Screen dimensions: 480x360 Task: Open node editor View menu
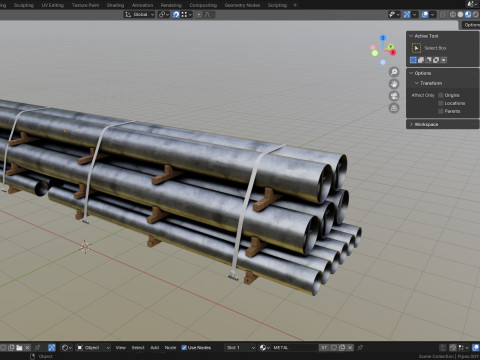[x=121, y=348]
